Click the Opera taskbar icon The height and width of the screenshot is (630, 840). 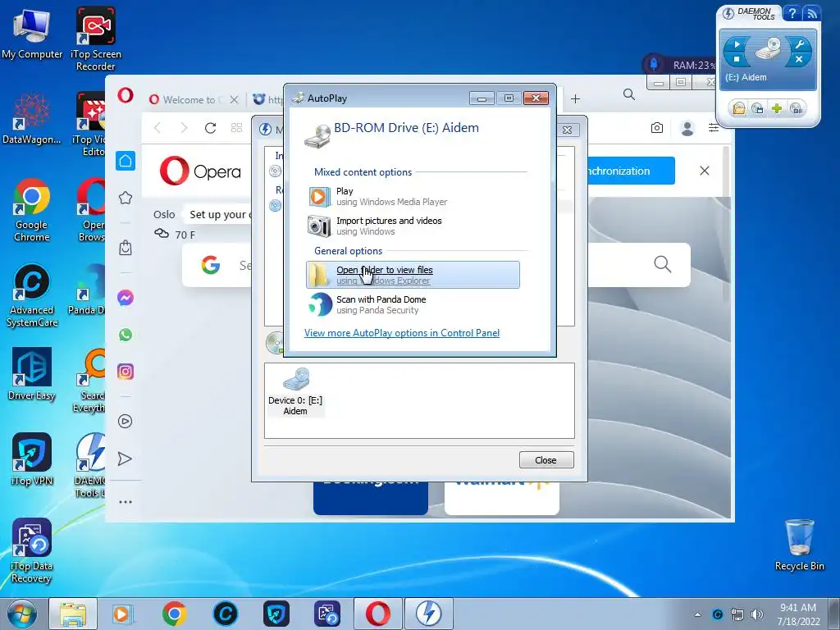(377, 614)
